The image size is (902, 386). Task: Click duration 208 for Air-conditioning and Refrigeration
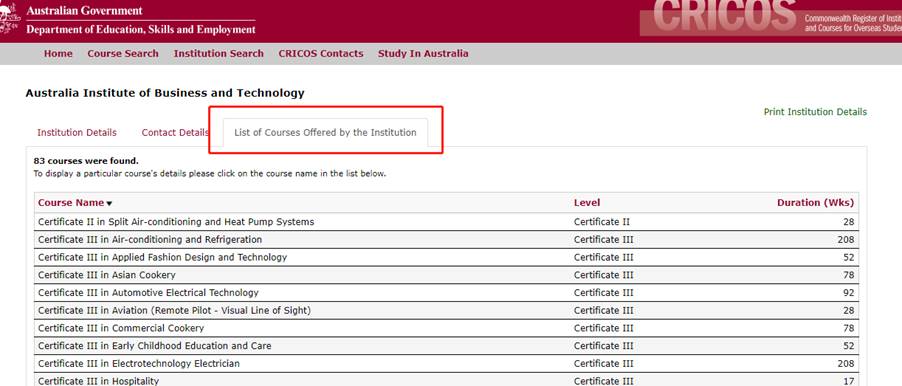pyautogui.click(x=846, y=239)
